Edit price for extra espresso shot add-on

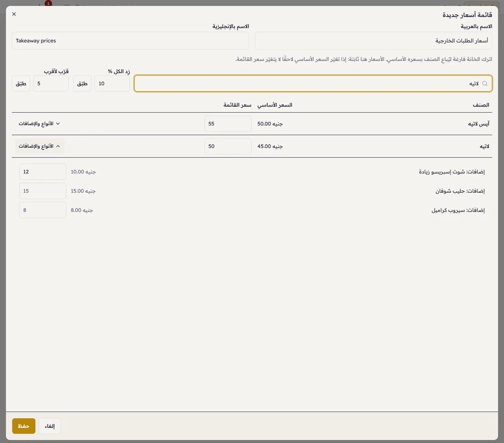point(43,172)
